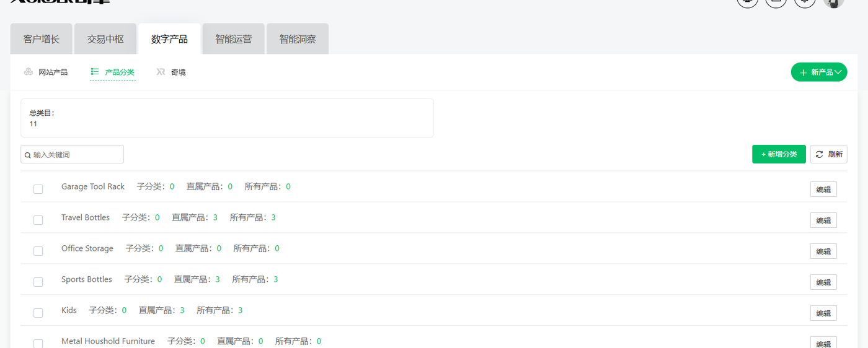Edit the Sports Bottles category
The height and width of the screenshot is (348, 868).
[x=823, y=282]
